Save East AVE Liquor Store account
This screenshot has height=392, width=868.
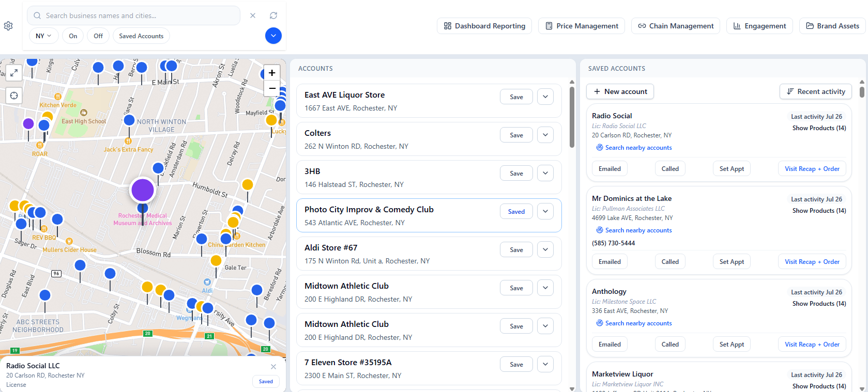pos(516,97)
